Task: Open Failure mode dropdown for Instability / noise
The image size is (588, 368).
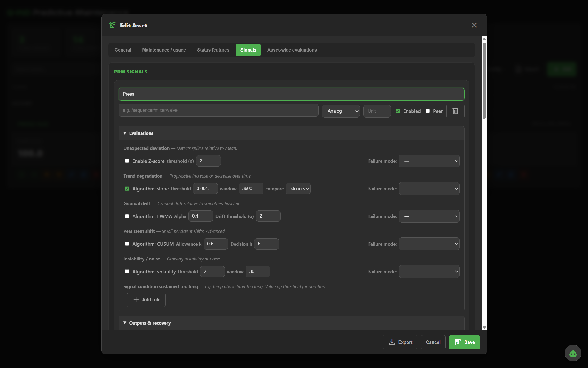Action: point(429,271)
